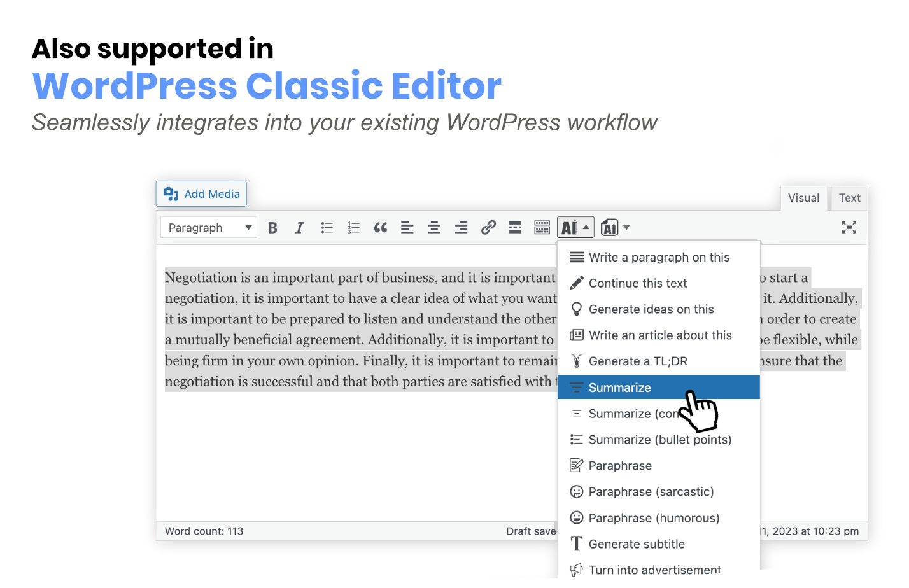Click the Insert Link icon
This screenshot has height=588, width=909.
tap(488, 227)
